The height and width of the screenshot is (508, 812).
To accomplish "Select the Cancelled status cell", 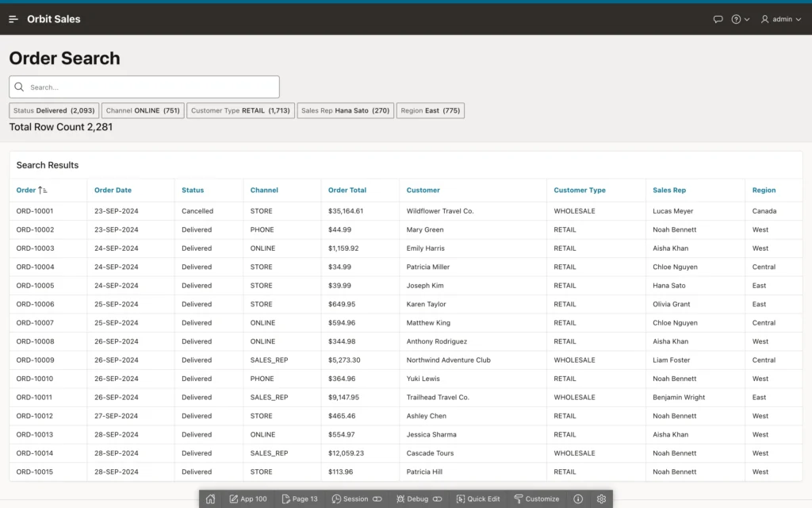I will tap(197, 211).
